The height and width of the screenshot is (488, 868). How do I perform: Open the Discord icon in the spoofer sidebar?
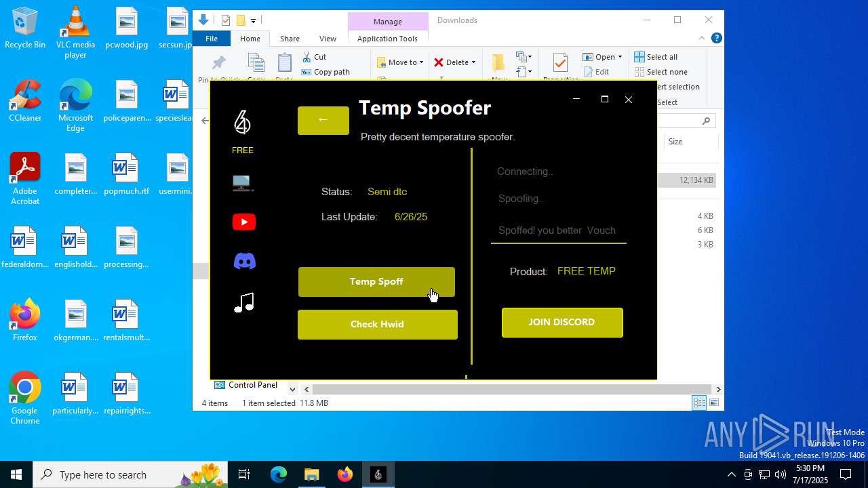(244, 261)
